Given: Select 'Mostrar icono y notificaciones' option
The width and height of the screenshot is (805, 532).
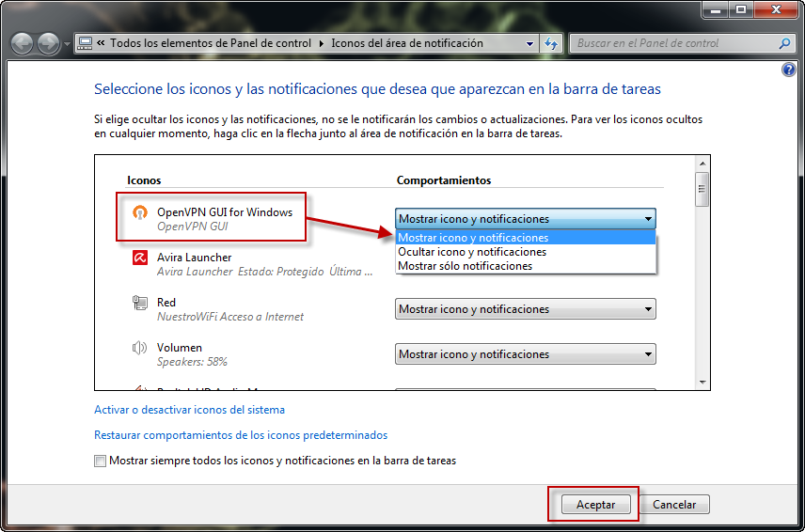Looking at the screenshot, I should (x=525, y=238).
